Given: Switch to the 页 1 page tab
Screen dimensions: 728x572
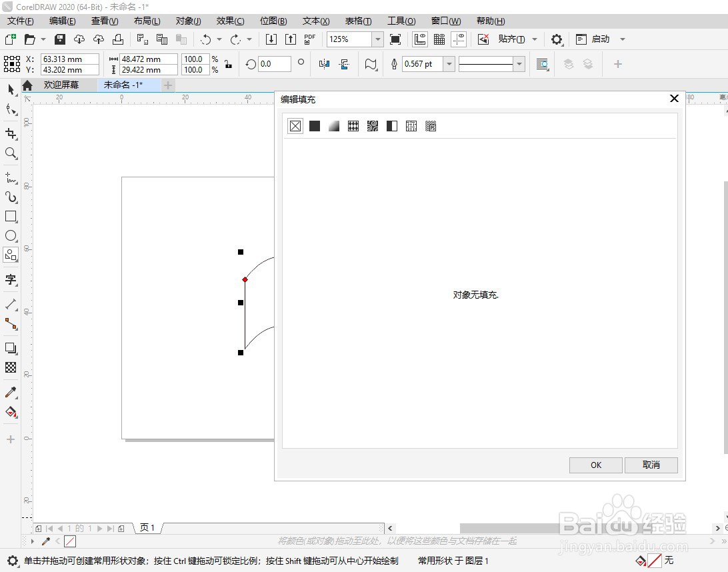Looking at the screenshot, I should coord(147,528).
